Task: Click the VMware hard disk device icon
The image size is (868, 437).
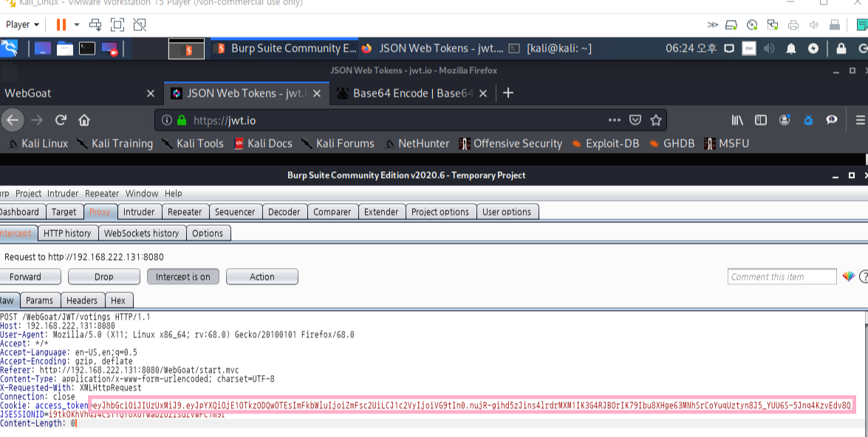Action: (x=731, y=24)
